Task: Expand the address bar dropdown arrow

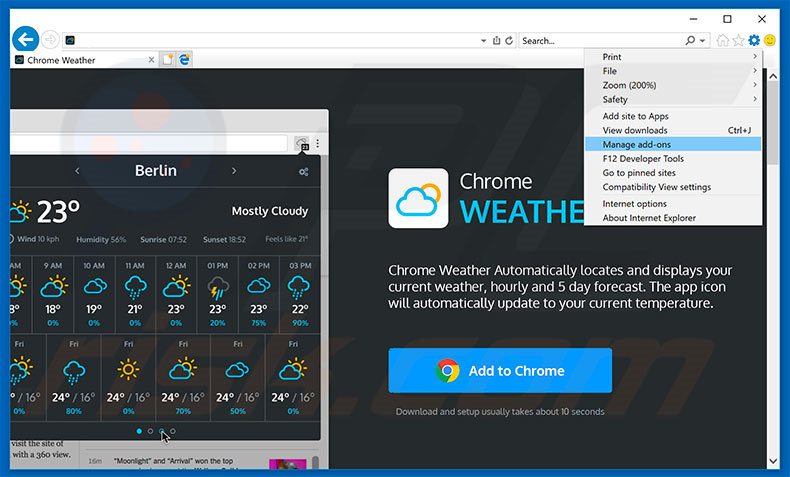Action: tap(484, 40)
